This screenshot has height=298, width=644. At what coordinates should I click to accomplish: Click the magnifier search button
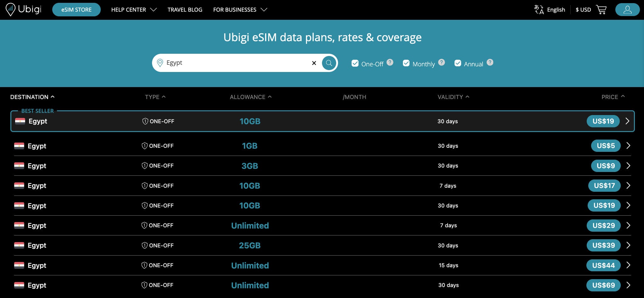pyautogui.click(x=329, y=63)
